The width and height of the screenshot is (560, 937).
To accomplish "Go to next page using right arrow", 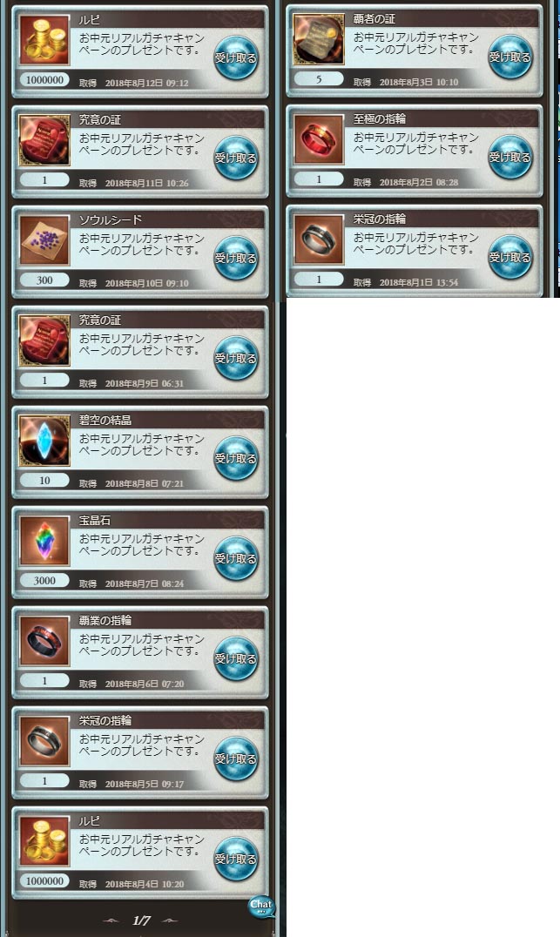I will pyautogui.click(x=171, y=920).
